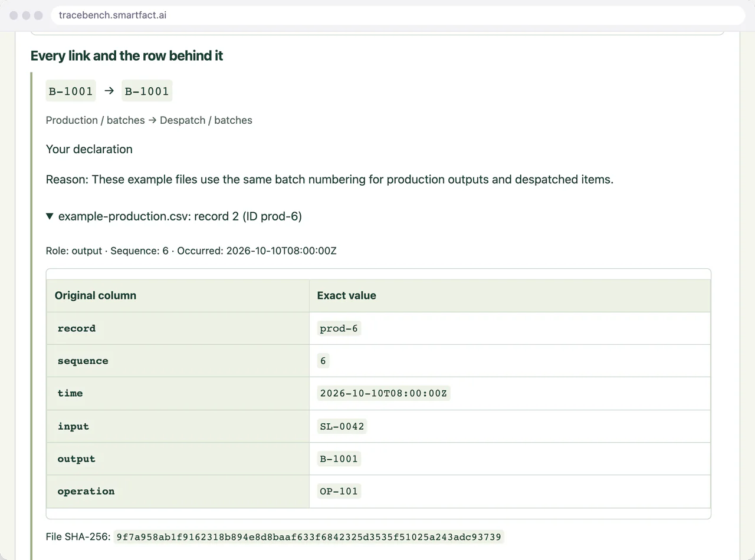Select the 'sequence' column name cell

point(178,361)
